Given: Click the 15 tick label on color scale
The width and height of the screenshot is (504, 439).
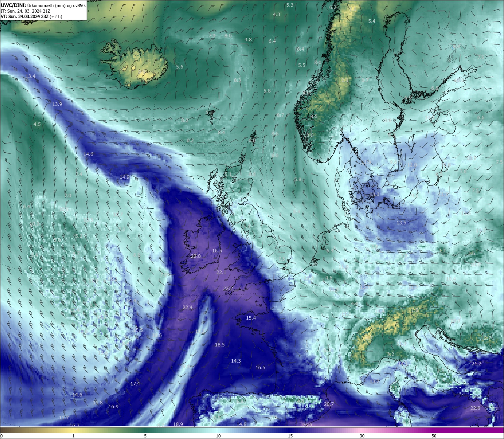Looking at the screenshot, I should (x=290, y=436).
